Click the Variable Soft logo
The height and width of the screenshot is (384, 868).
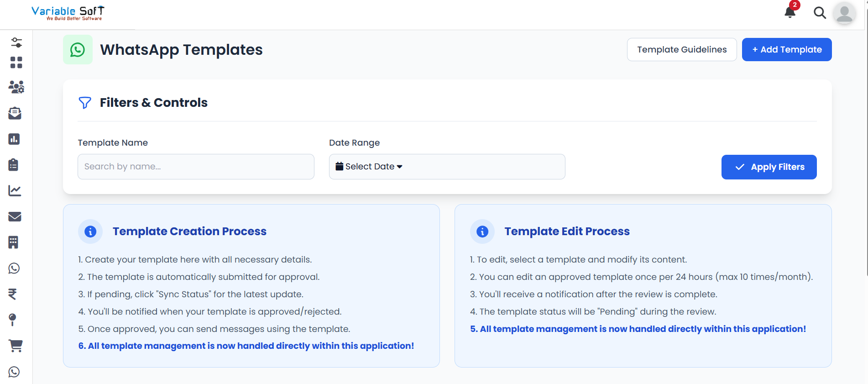click(x=68, y=13)
